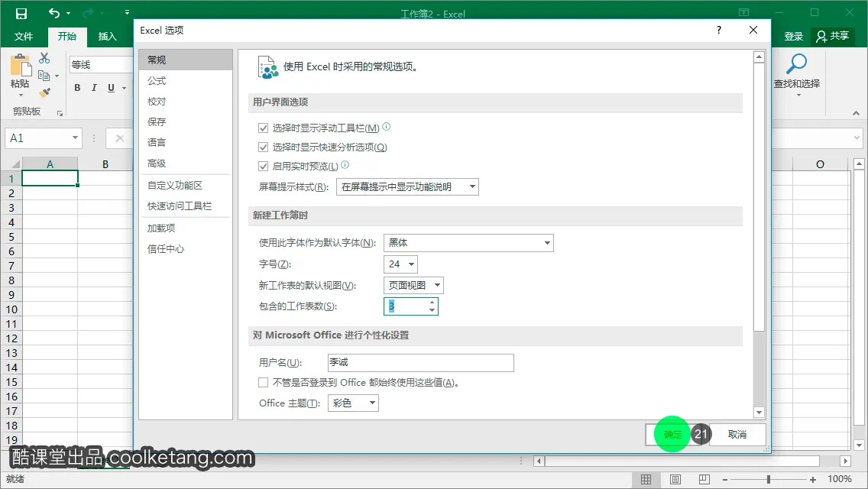The image size is (868, 489).
Task: Select 加载项 category in options list
Action: [186, 228]
